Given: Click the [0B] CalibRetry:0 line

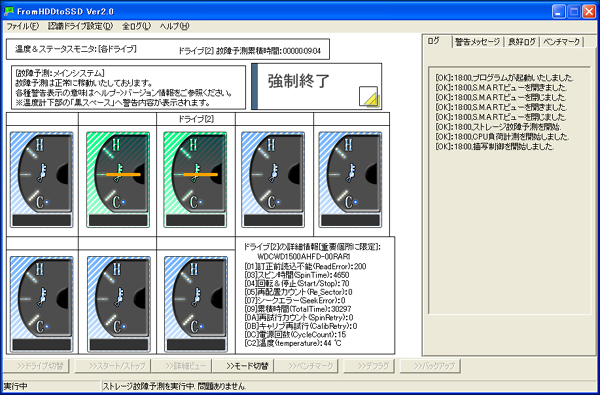Looking at the screenshot, I should (300, 326).
